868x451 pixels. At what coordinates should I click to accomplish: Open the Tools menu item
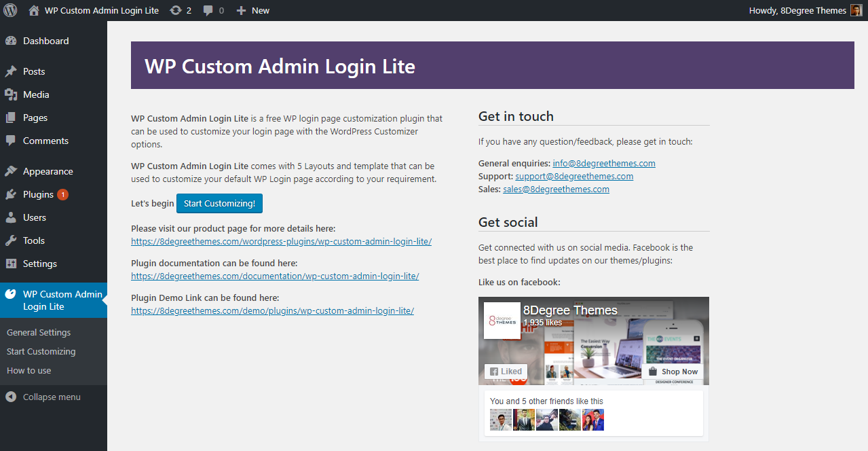34,240
